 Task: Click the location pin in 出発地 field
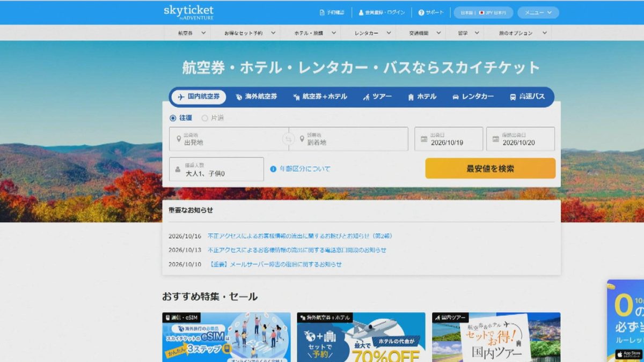178,139
